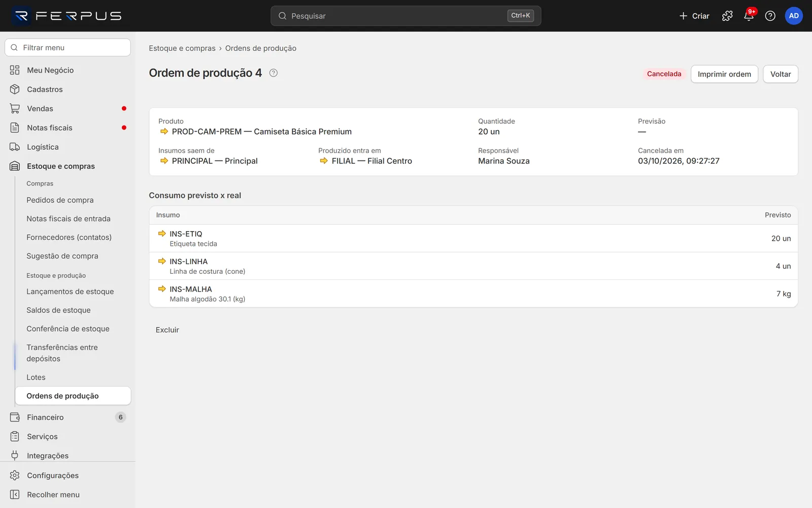This screenshot has width=812, height=508.
Task: Click the Excluir button
Action: click(167, 330)
